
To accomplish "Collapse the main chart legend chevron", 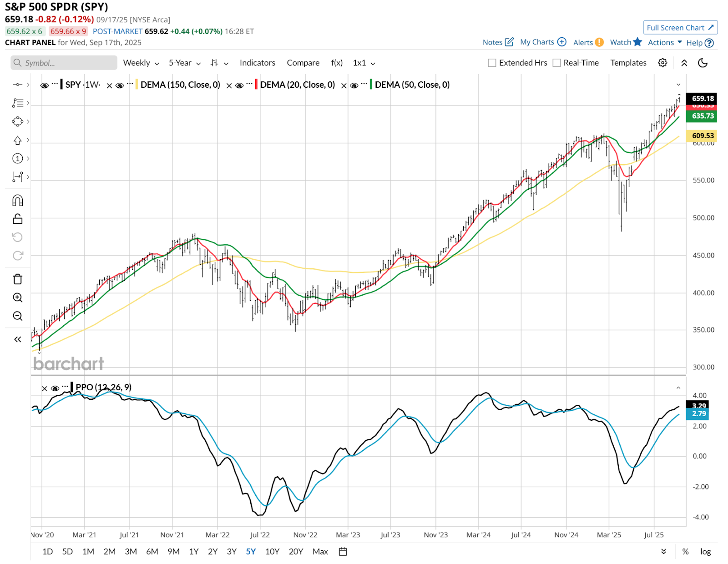I will pyautogui.click(x=678, y=85).
